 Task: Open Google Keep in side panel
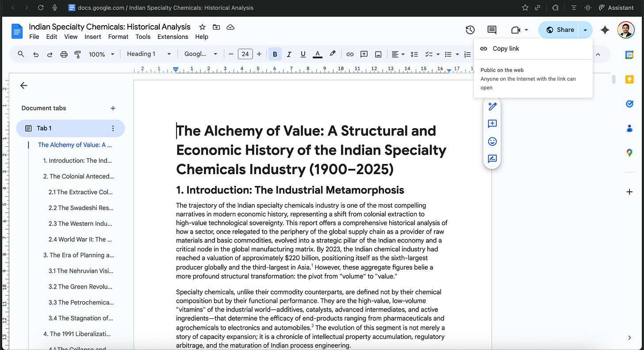pyautogui.click(x=629, y=80)
